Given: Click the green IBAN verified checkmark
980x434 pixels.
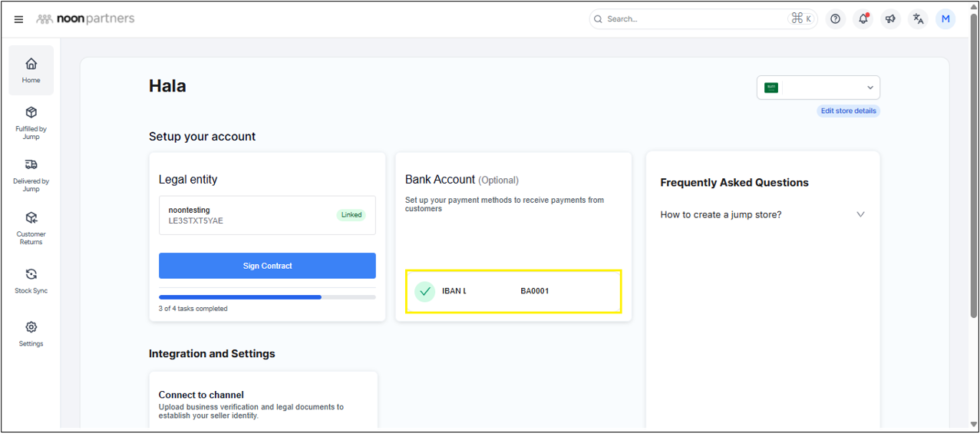Looking at the screenshot, I should 424,291.
